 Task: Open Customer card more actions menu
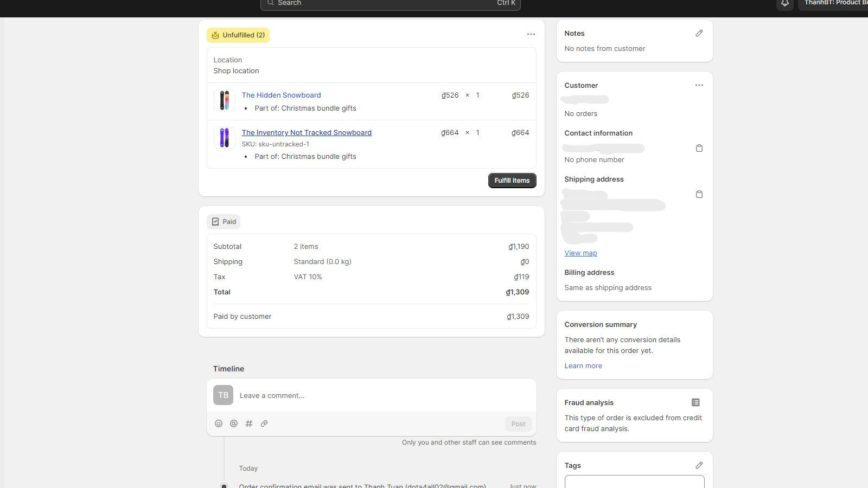click(699, 85)
